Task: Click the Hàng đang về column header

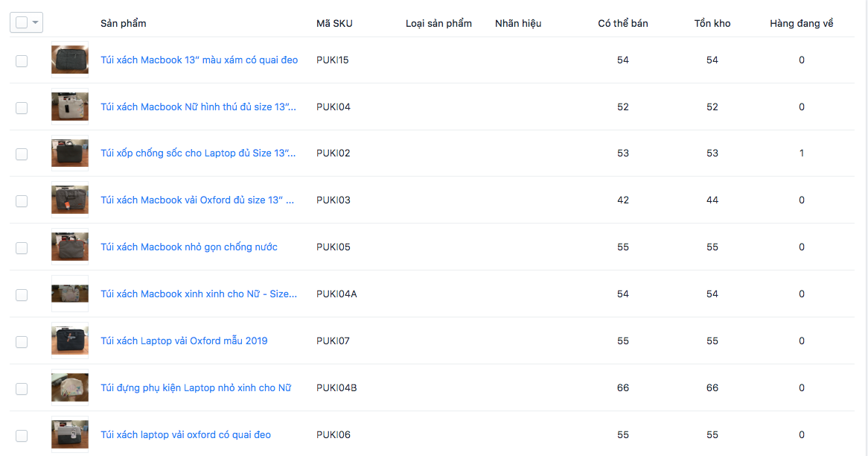Action: tap(802, 23)
